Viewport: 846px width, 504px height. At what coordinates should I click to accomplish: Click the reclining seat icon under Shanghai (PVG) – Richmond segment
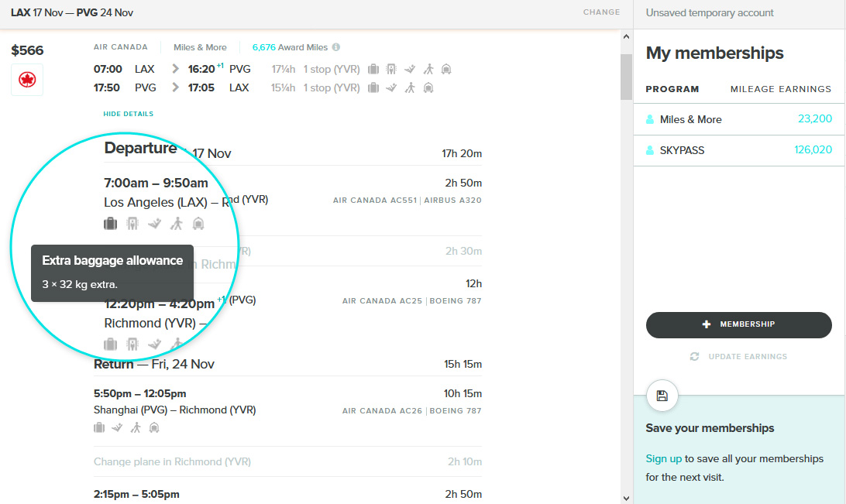117,428
